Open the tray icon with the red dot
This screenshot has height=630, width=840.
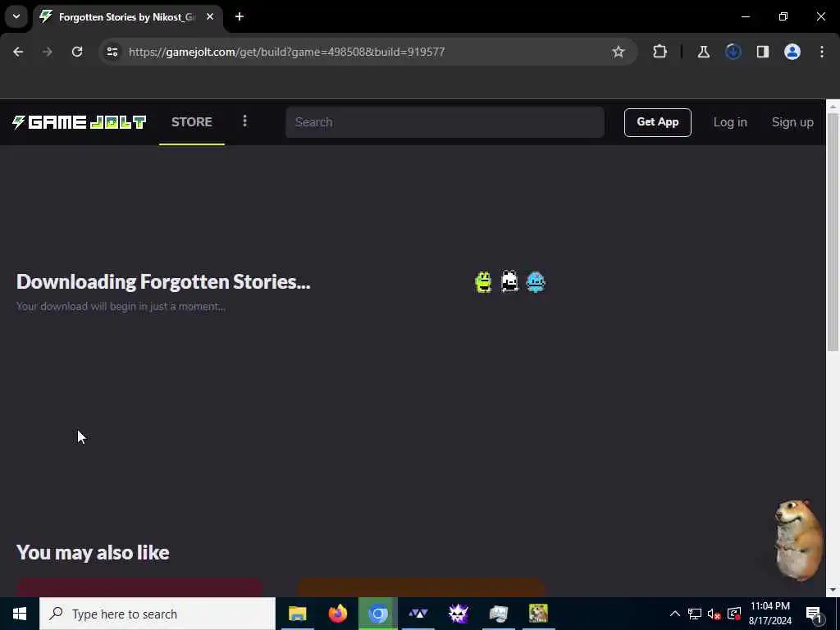point(734,614)
